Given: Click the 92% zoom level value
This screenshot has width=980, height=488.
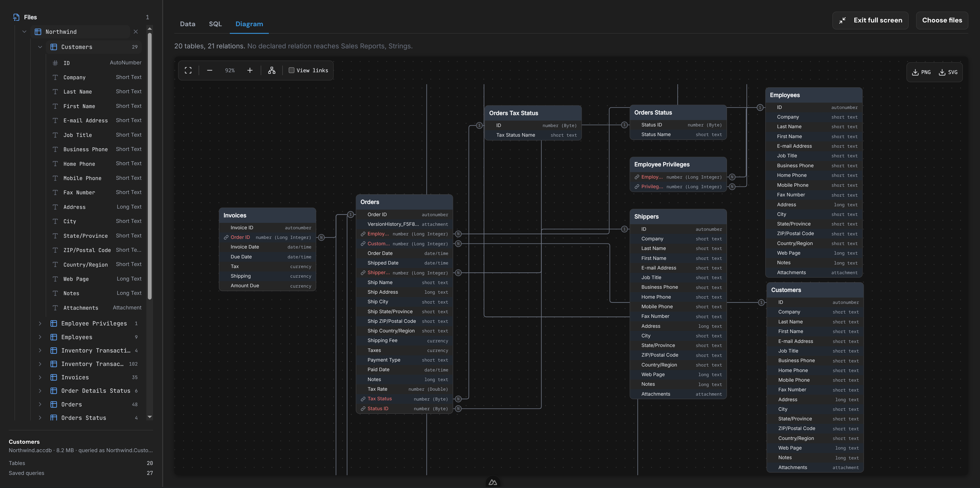Looking at the screenshot, I should (x=230, y=70).
